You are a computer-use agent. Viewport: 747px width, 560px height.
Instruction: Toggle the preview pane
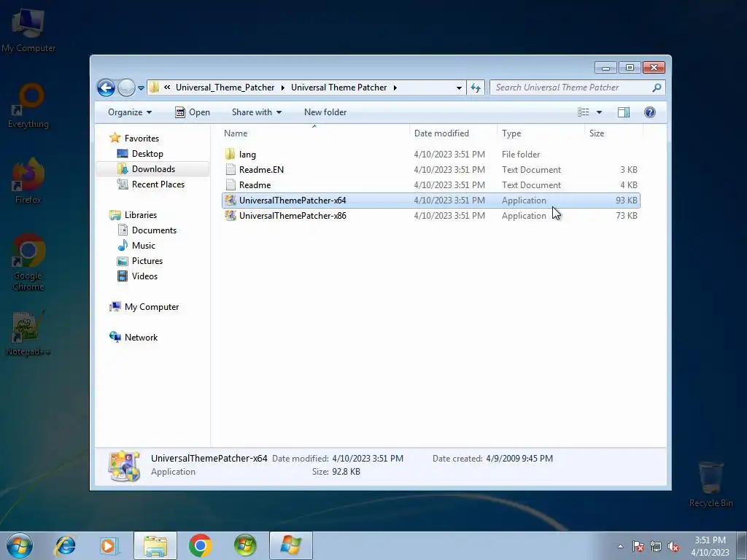tap(624, 112)
